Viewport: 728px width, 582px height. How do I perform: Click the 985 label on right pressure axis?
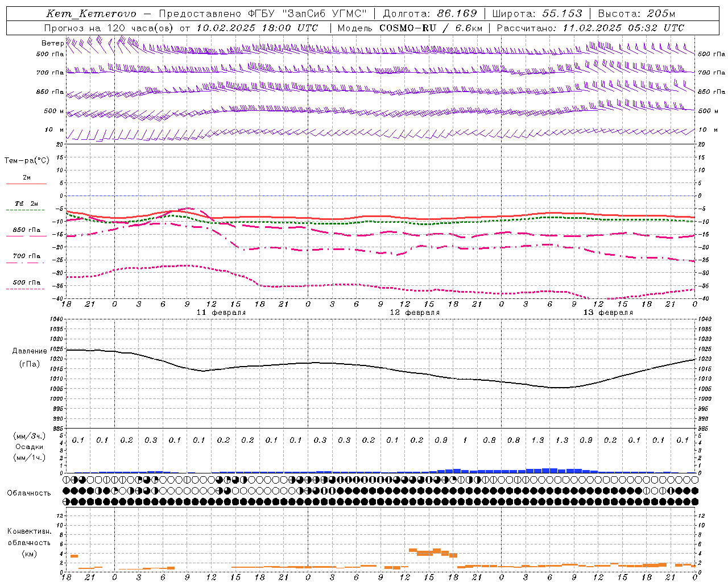click(x=705, y=429)
